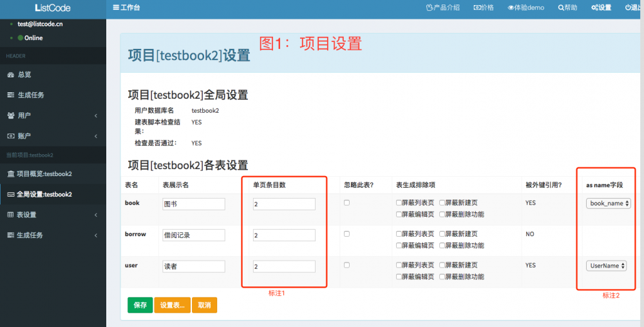Click the 用户 group icon in sidebar
Image resolution: width=644 pixels, height=327 pixels.
point(11,115)
